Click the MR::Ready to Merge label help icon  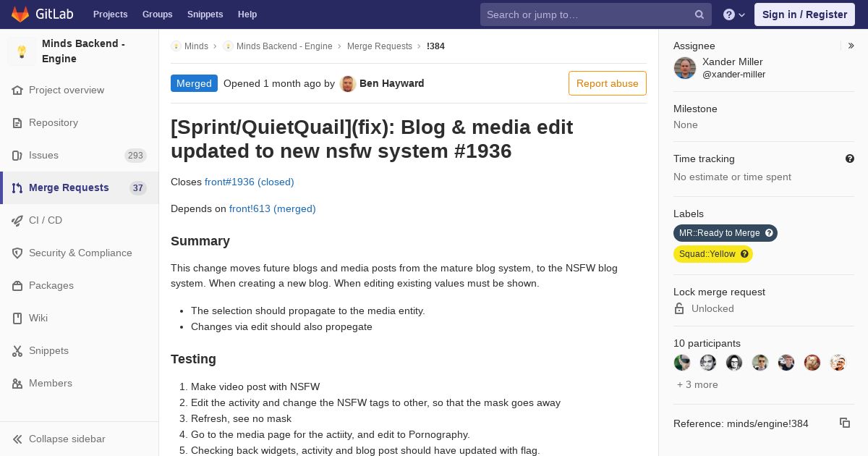(769, 233)
